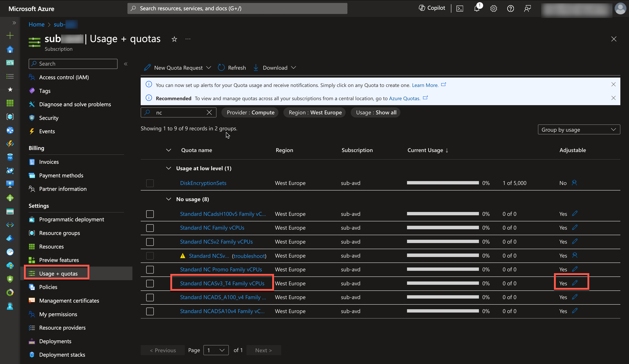Open All services list icon in rail
This screenshot has height=364, width=629.
point(10,76)
